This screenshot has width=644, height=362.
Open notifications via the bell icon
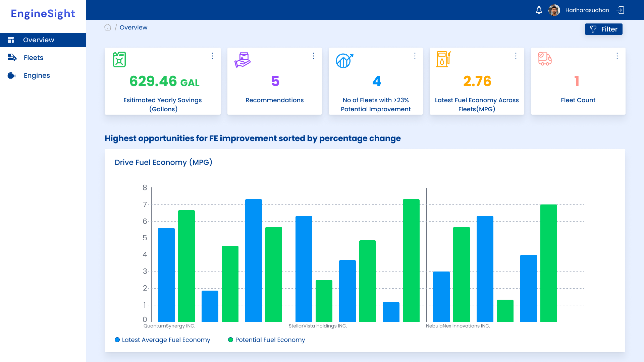[539, 10]
